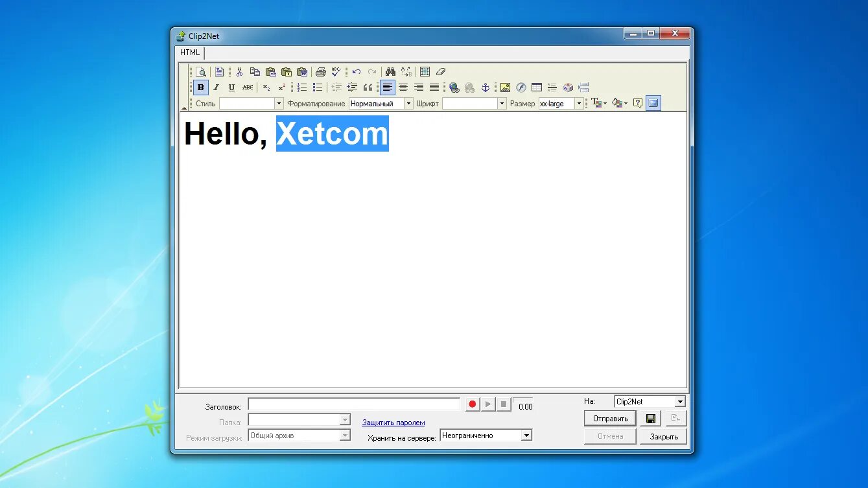This screenshot has width=868, height=488.
Task: Open the insert image tool
Action: (x=506, y=87)
